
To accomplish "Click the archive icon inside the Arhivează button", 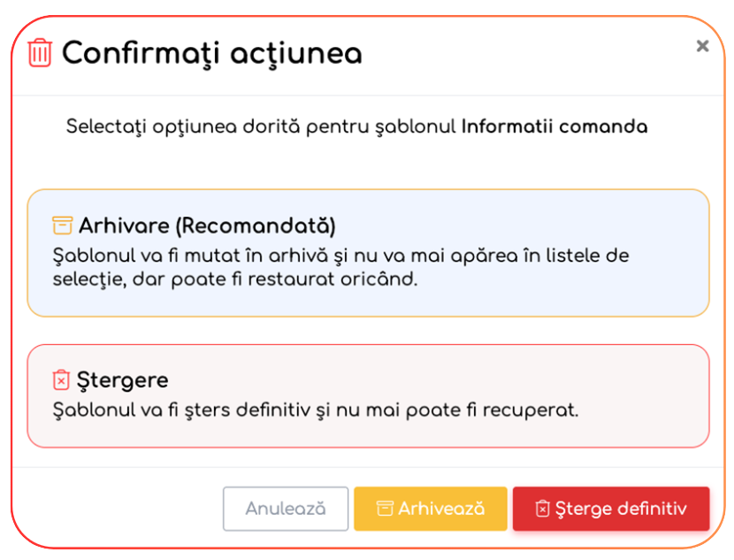I will point(385,509).
